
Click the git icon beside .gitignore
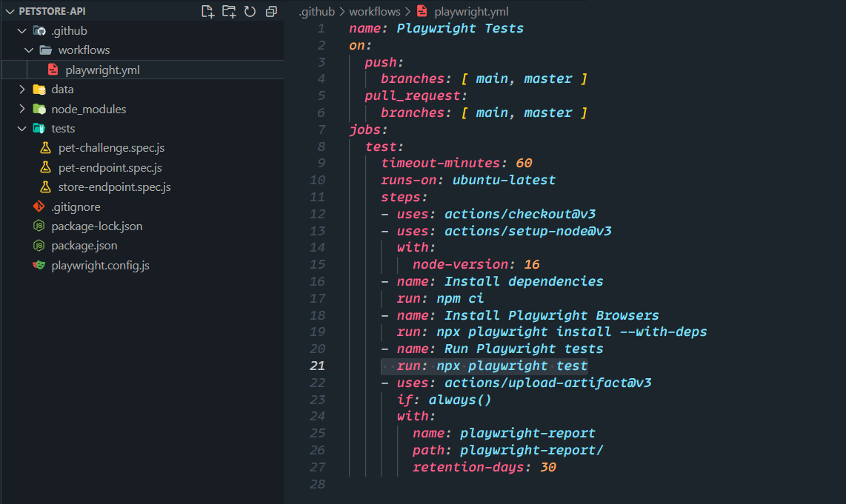(39, 206)
